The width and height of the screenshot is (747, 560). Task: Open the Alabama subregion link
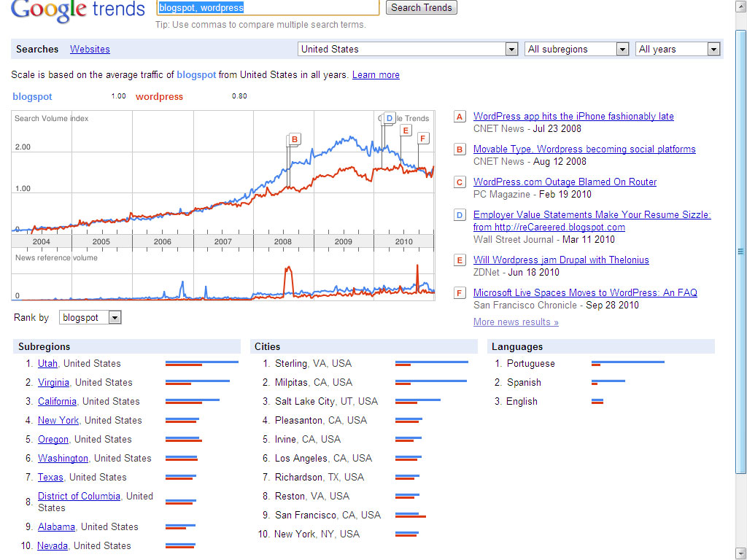(56, 527)
